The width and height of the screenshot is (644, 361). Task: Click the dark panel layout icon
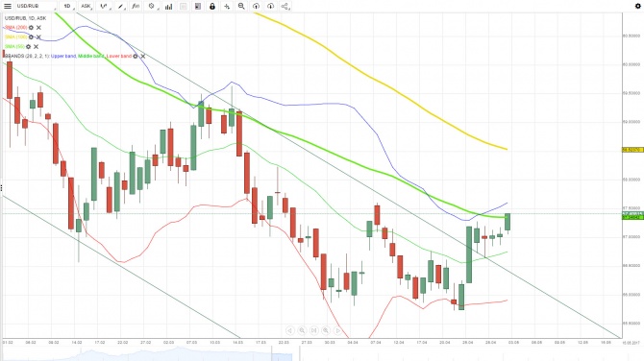(x=198, y=6)
